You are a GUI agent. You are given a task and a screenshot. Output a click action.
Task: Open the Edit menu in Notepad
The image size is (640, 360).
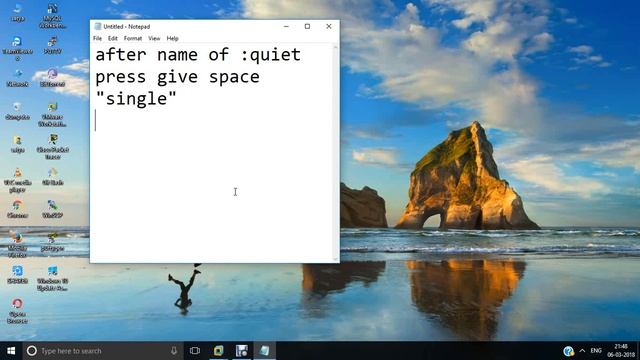click(x=113, y=38)
